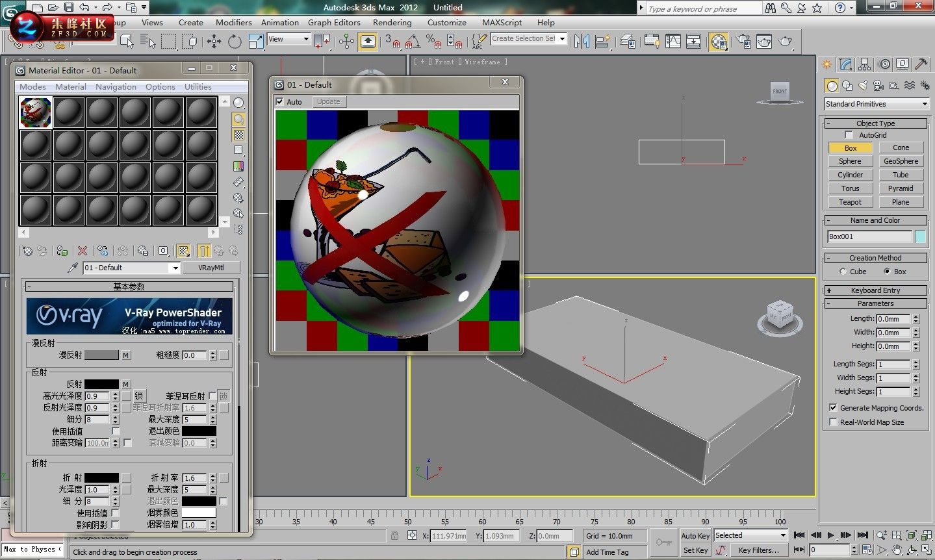The height and width of the screenshot is (560, 935).
Task: Click Reset Map/Mtl red X icon
Action: point(83,251)
